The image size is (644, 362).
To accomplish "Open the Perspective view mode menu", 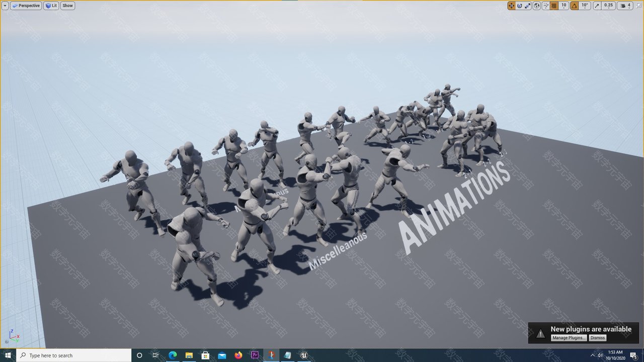I will [x=26, y=6].
